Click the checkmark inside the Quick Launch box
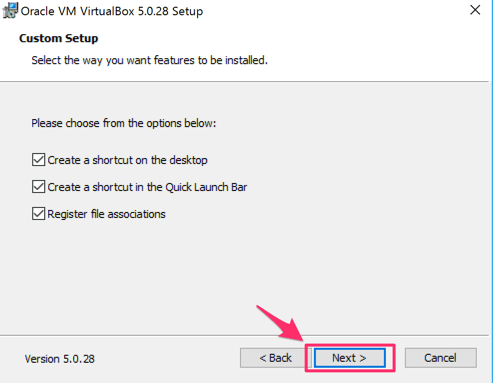The height and width of the screenshot is (383, 493). [x=38, y=187]
